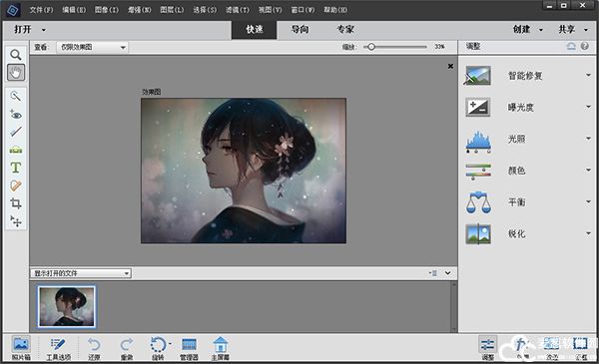Open the 视图(V) menu
Image resolution: width=599 pixels, height=364 pixels.
coord(270,10)
